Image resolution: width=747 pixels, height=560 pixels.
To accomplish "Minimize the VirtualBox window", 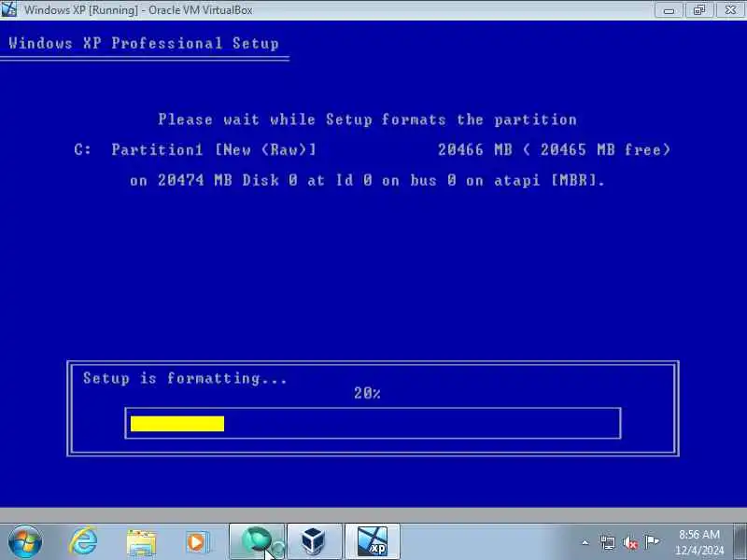I will tap(669, 10).
